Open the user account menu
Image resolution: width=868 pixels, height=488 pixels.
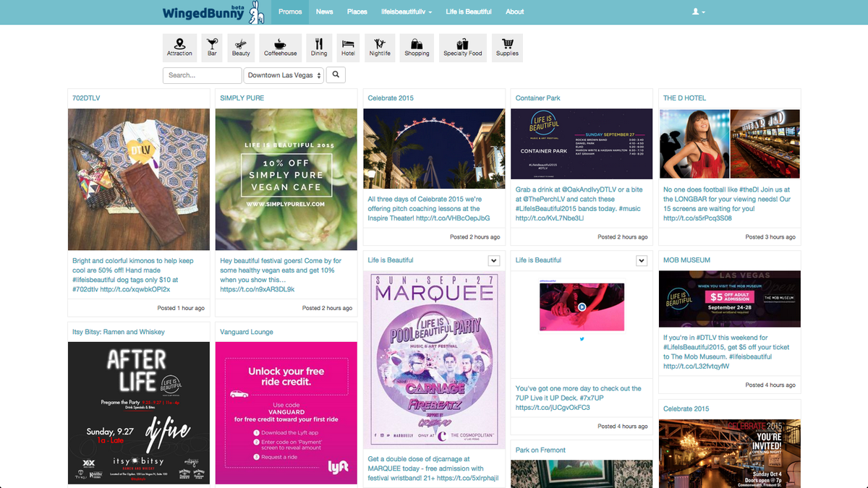(x=698, y=12)
